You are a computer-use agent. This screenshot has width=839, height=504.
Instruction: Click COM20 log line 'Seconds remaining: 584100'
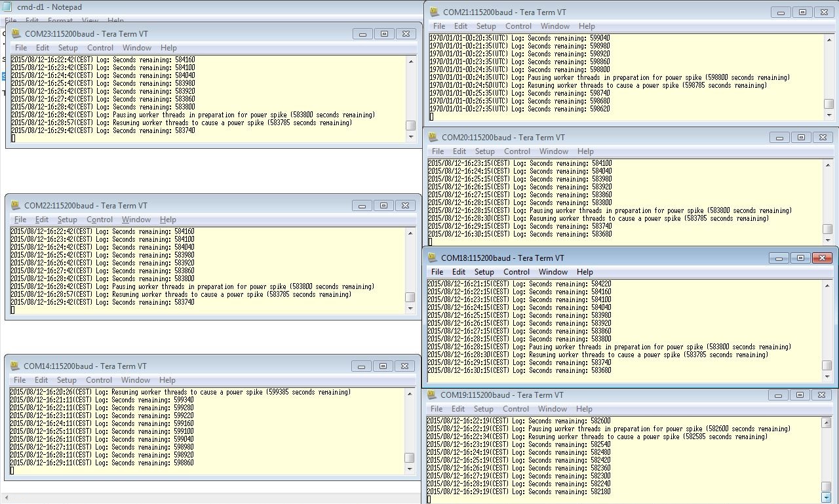point(520,163)
